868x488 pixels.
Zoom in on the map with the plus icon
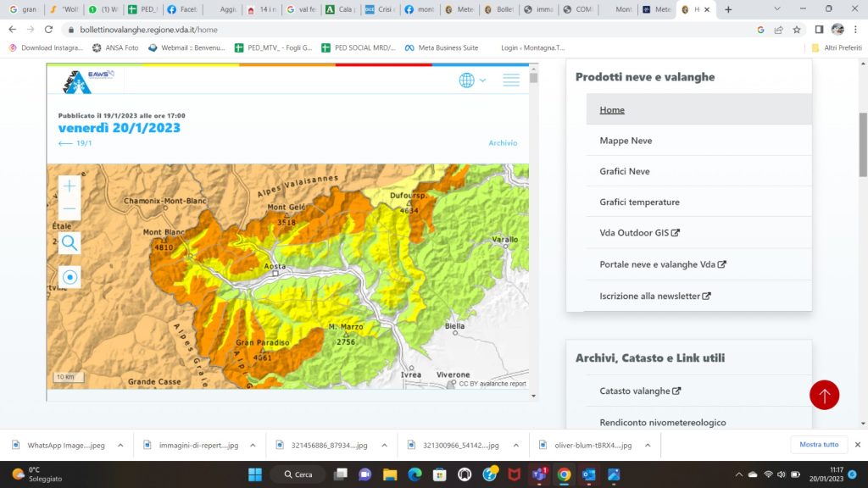[x=70, y=186]
